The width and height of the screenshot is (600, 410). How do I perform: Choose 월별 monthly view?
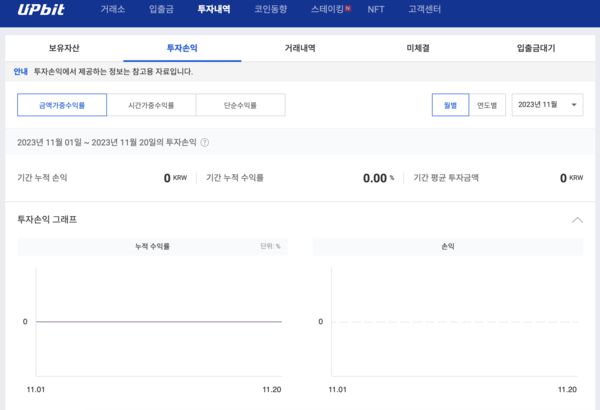click(x=450, y=105)
